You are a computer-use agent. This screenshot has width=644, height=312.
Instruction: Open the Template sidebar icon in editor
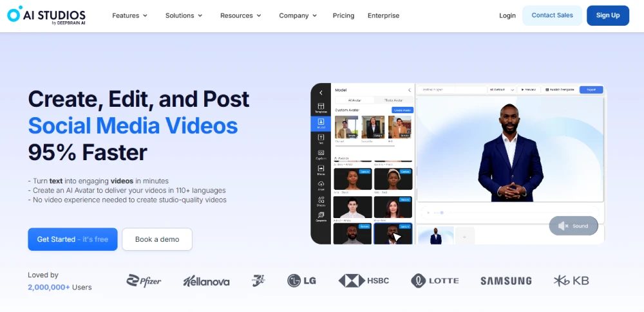coord(321,108)
